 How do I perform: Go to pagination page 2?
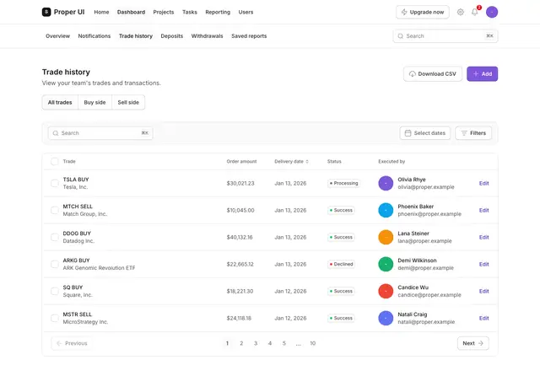click(x=241, y=343)
